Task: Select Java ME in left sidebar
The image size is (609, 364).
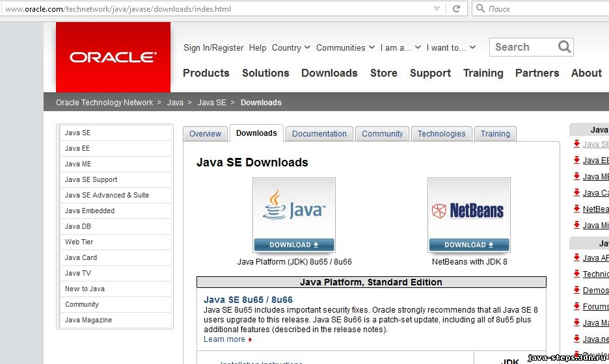Action: [x=115, y=164]
